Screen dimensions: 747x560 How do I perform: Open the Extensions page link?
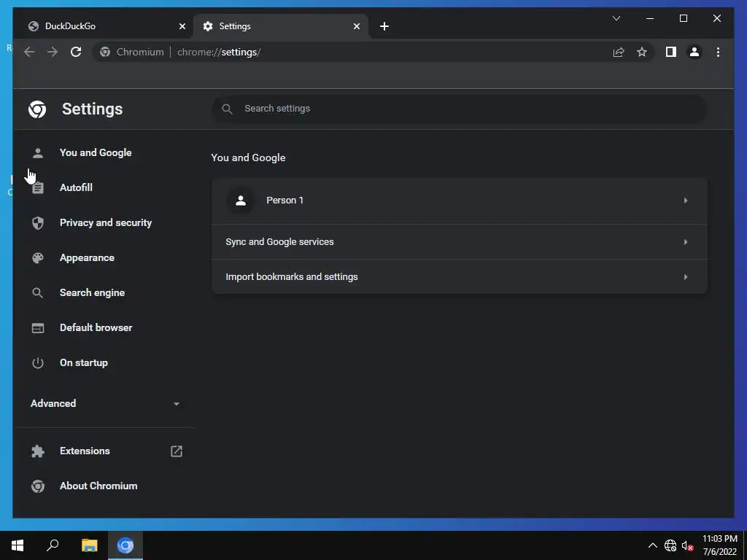point(85,451)
